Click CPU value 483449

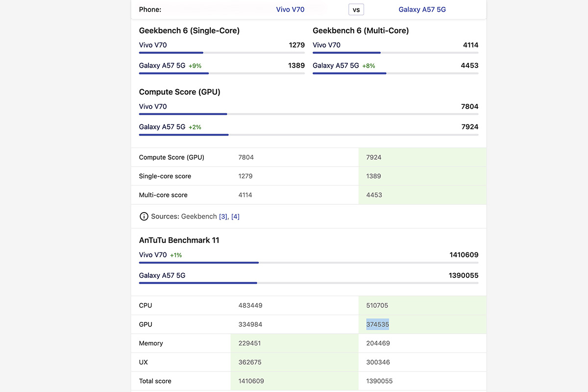[x=250, y=305]
